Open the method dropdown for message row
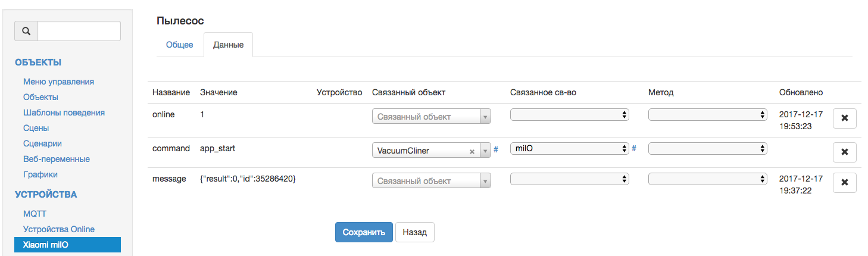This screenshot has width=868, height=256. (x=707, y=179)
